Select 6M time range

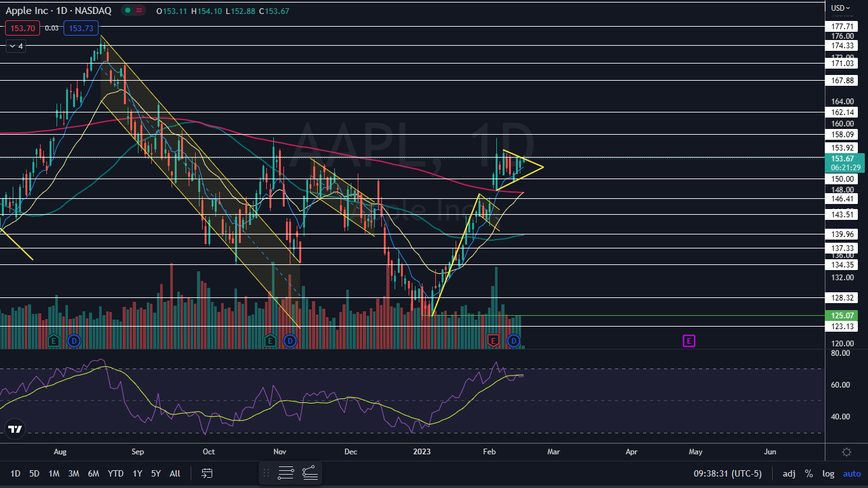click(93, 473)
